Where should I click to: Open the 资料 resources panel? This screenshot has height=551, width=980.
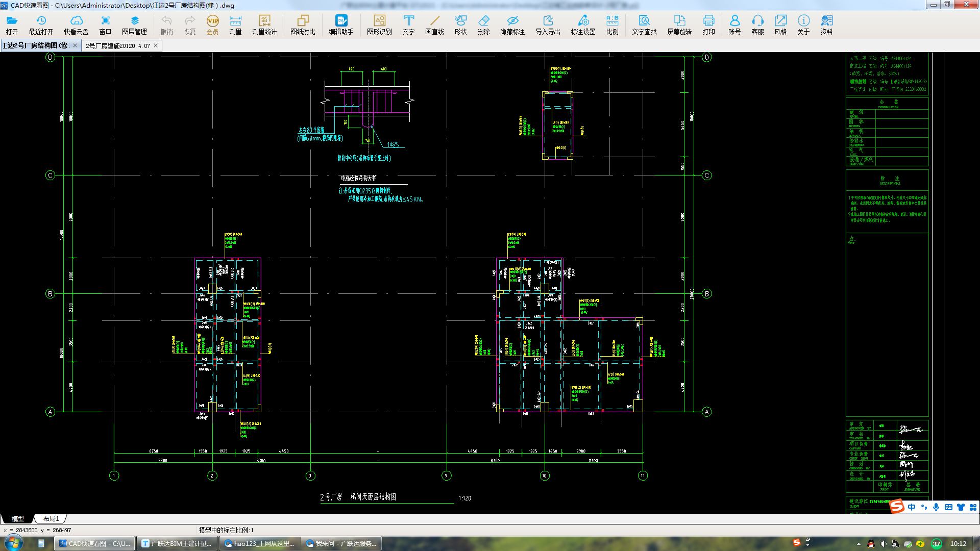click(827, 25)
